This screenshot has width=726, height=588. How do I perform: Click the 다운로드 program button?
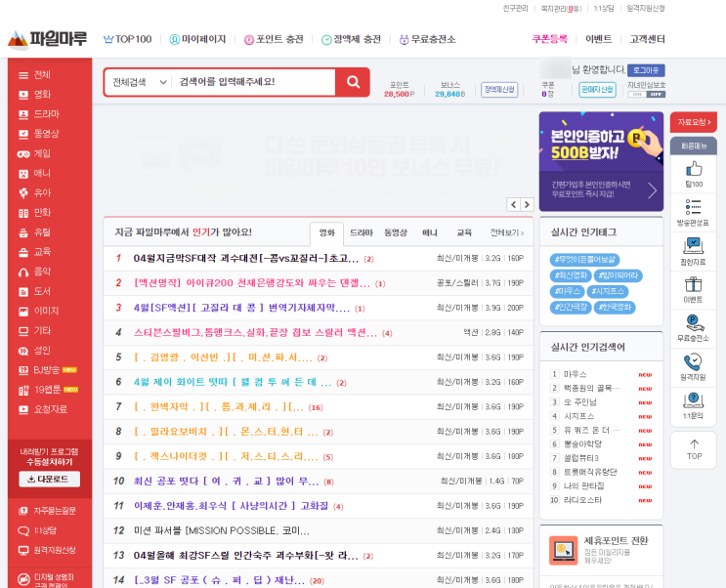point(49,480)
